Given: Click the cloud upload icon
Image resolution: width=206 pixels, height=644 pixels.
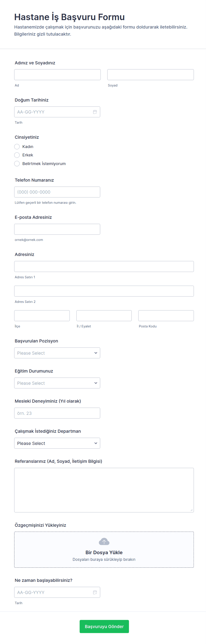Looking at the screenshot, I should coord(104,542).
